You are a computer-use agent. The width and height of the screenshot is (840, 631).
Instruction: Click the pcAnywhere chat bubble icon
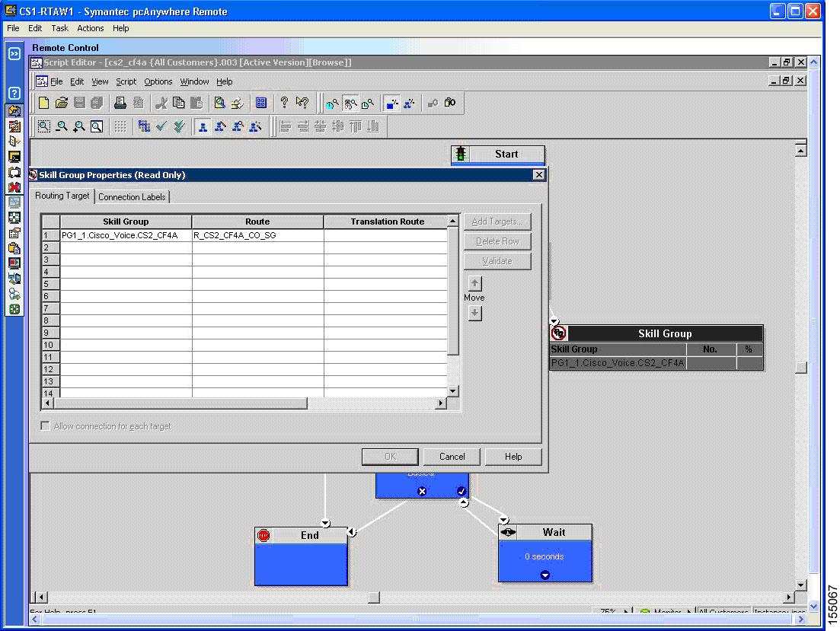pyautogui.click(x=14, y=173)
